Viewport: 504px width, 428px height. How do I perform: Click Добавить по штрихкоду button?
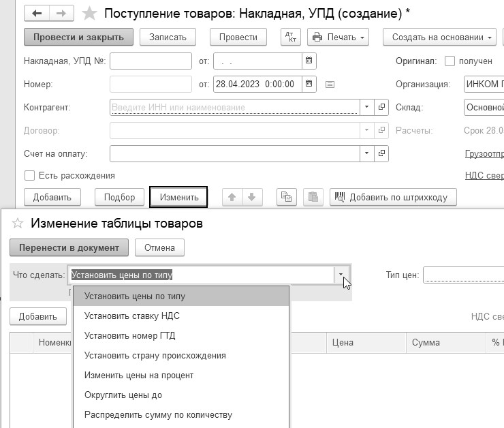click(393, 197)
